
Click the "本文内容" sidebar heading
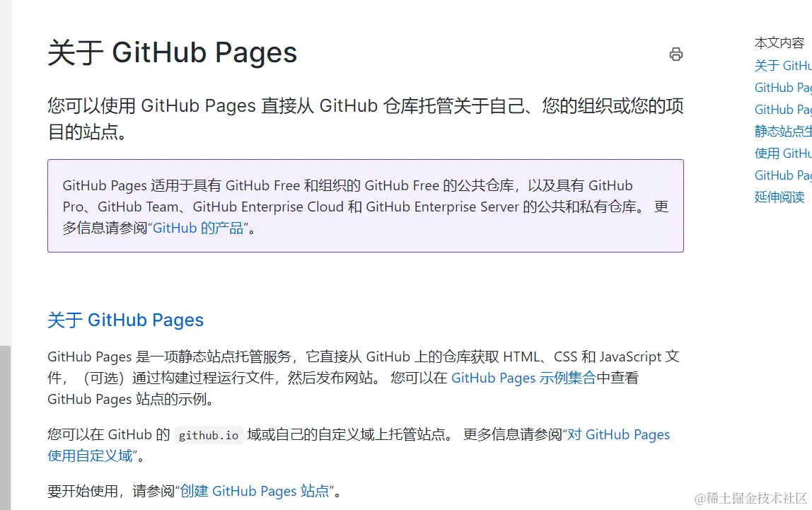[x=779, y=43]
